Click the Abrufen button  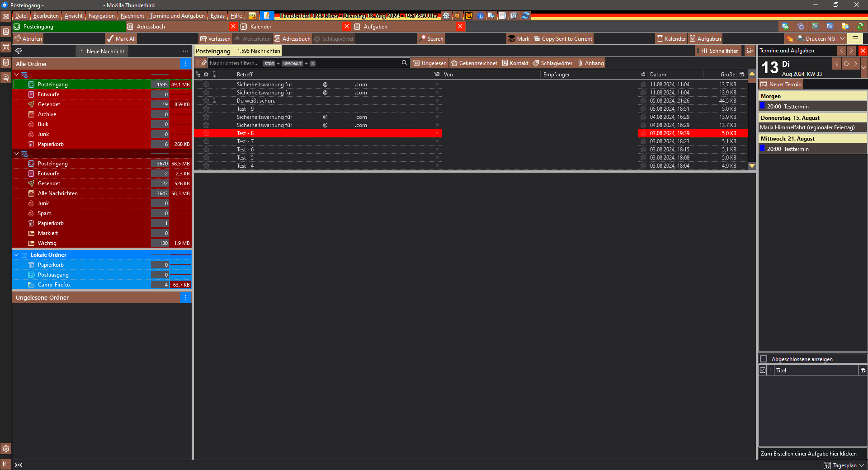point(28,39)
